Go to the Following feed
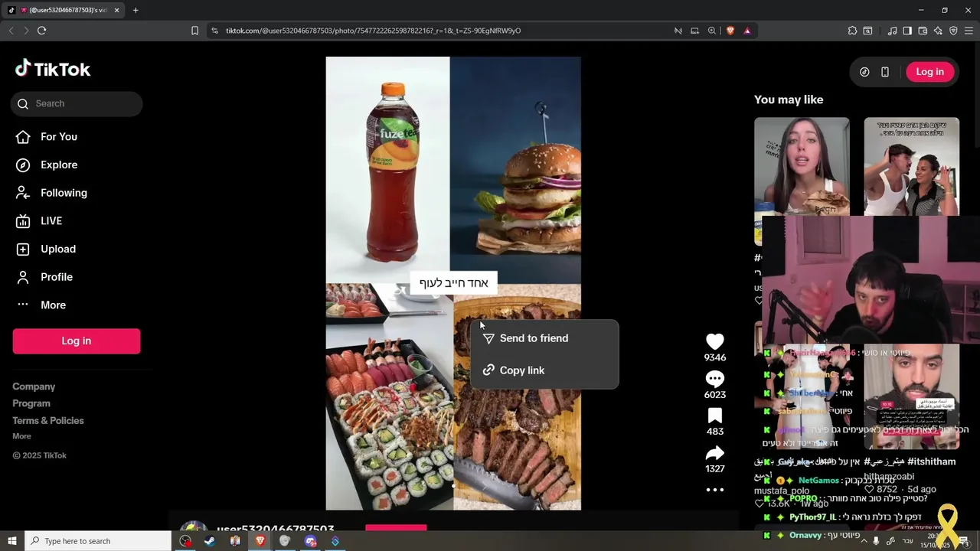This screenshot has width=980, height=551. point(64,193)
